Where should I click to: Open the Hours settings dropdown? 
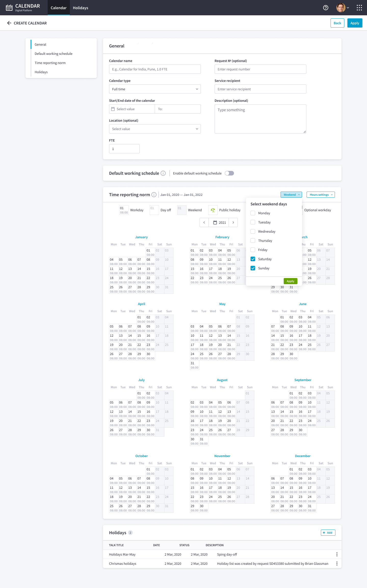[x=320, y=195]
